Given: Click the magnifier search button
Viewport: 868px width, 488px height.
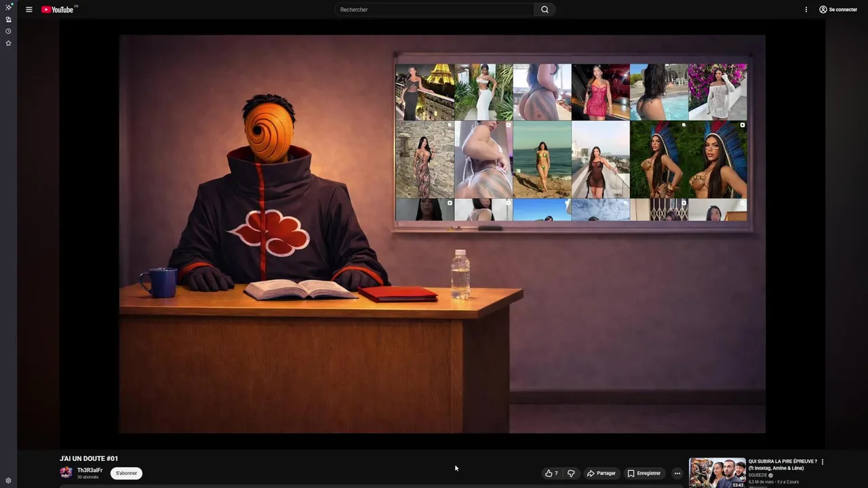Looking at the screenshot, I should point(545,9).
